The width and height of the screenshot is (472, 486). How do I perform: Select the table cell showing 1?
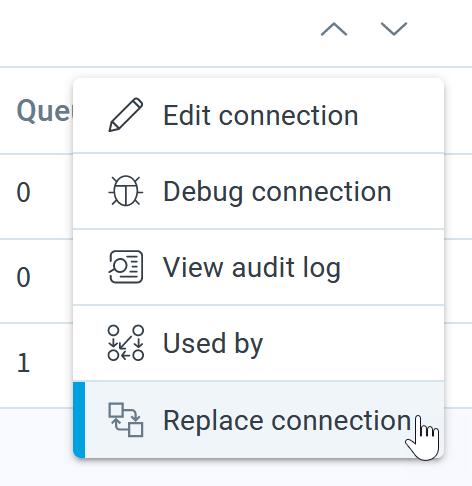point(24,363)
